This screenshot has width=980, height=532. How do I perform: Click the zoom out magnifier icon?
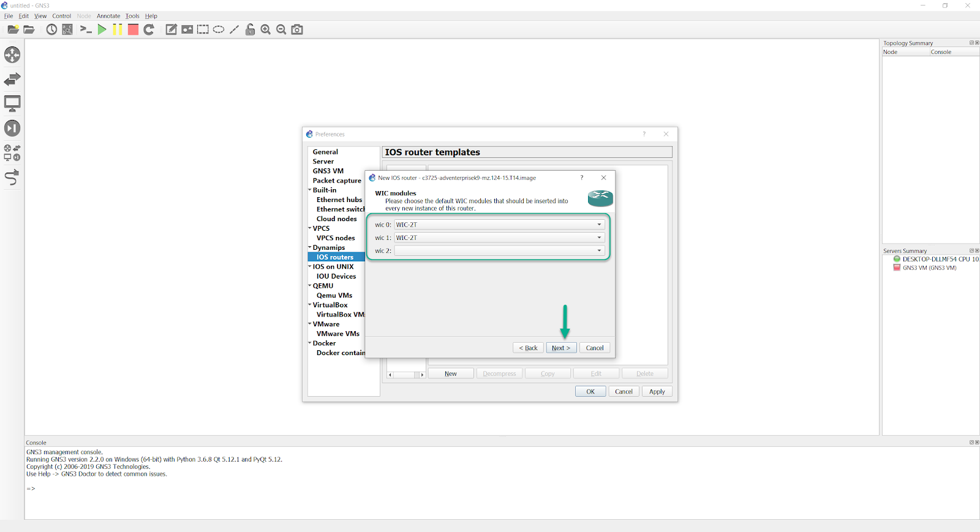pos(281,29)
